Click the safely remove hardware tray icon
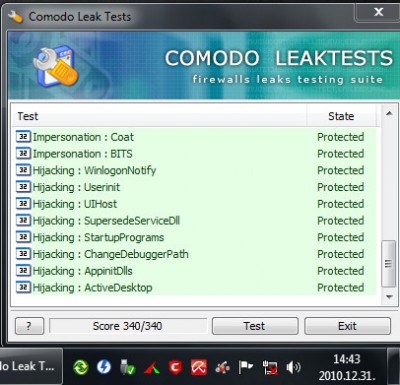Viewport: 400px width, 385px height. point(127,367)
